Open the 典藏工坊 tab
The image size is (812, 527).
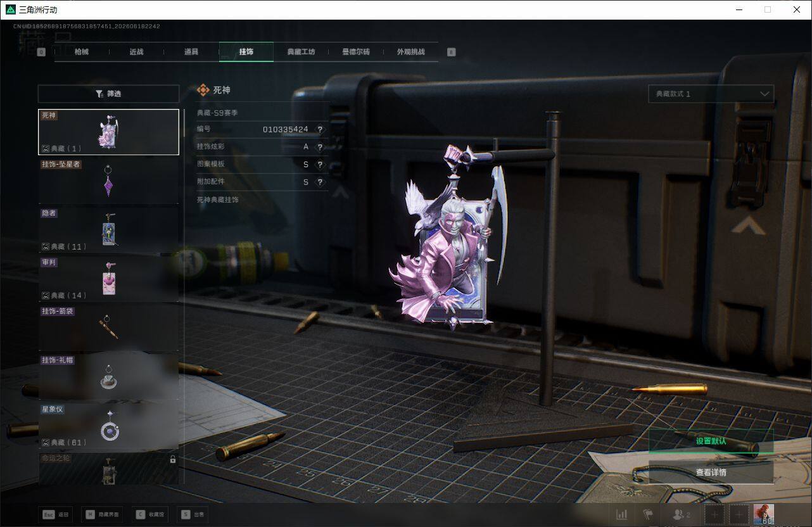pyautogui.click(x=301, y=52)
